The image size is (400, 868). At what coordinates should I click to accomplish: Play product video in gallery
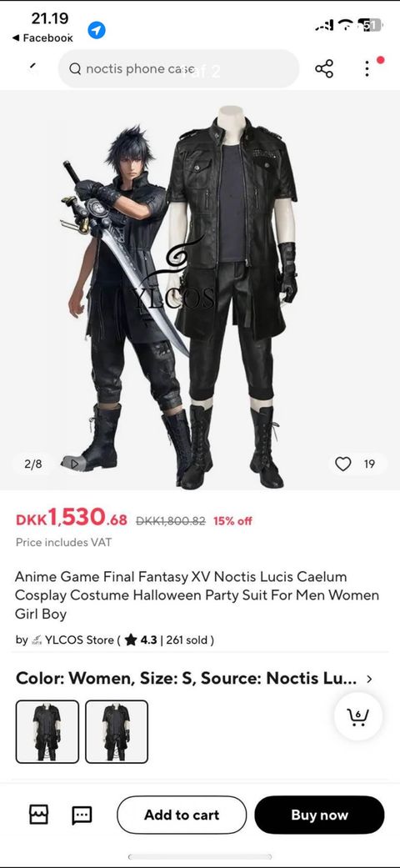74,464
